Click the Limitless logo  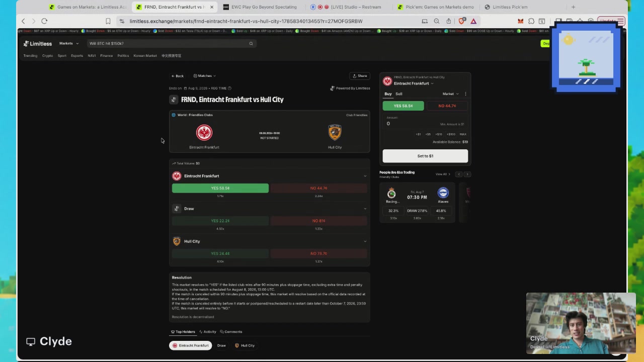37,43
